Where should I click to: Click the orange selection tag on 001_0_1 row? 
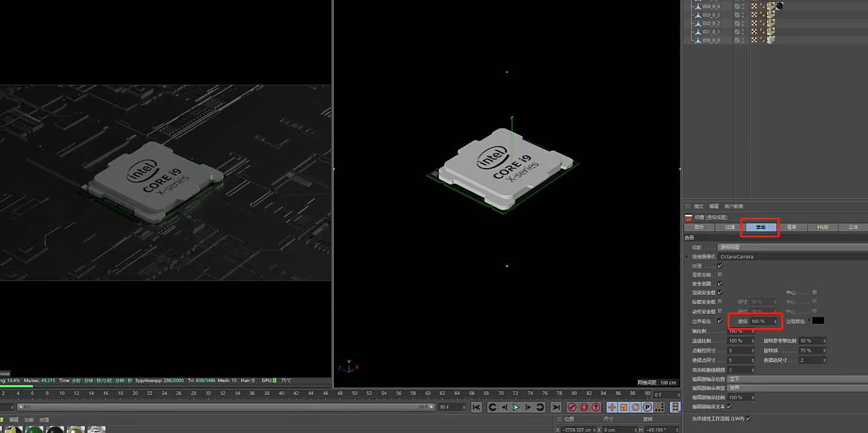[763, 32]
